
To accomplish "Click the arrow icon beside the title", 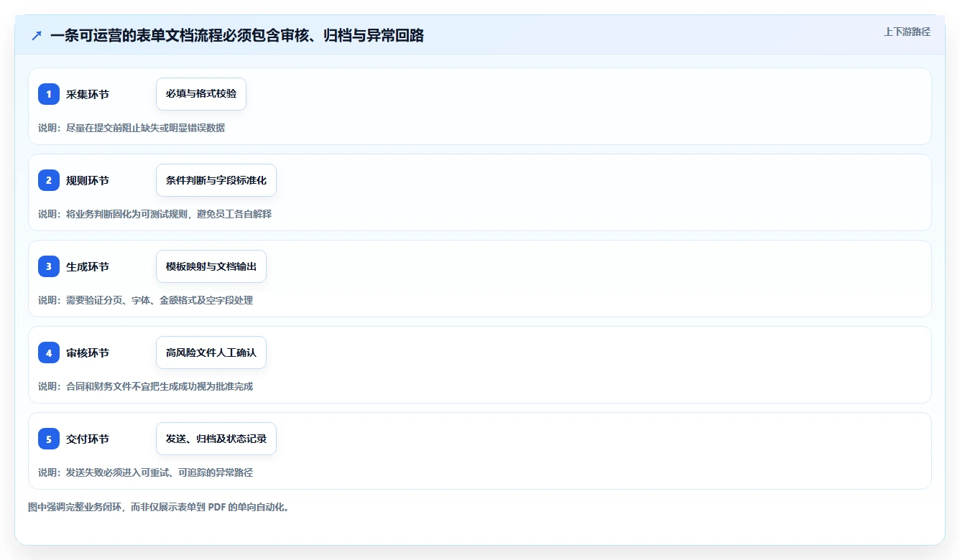I will coord(37,35).
